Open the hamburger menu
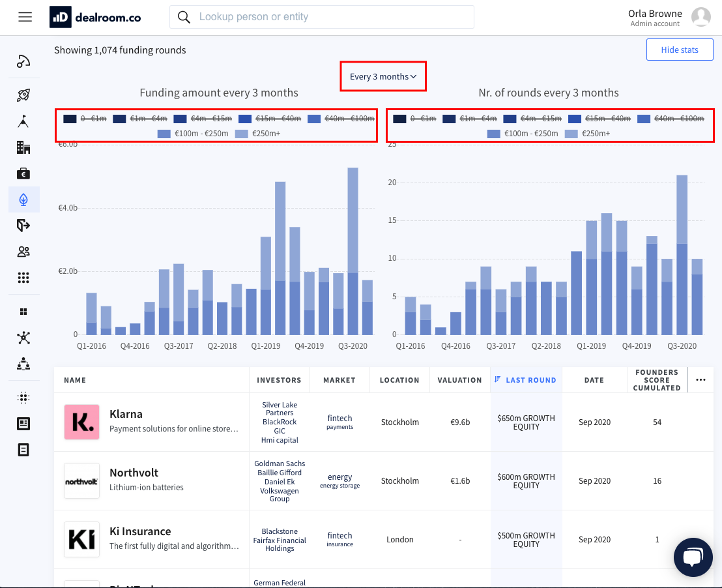This screenshot has width=722, height=588. 25,17
